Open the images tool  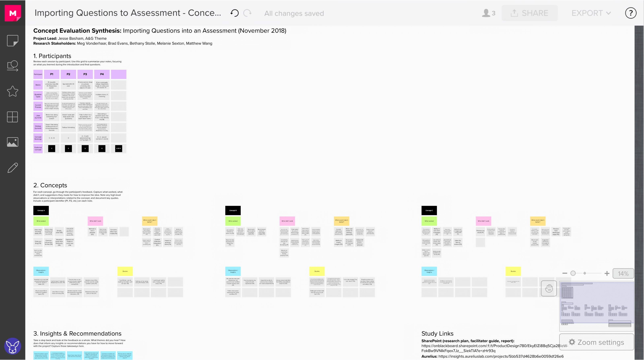click(x=12, y=142)
